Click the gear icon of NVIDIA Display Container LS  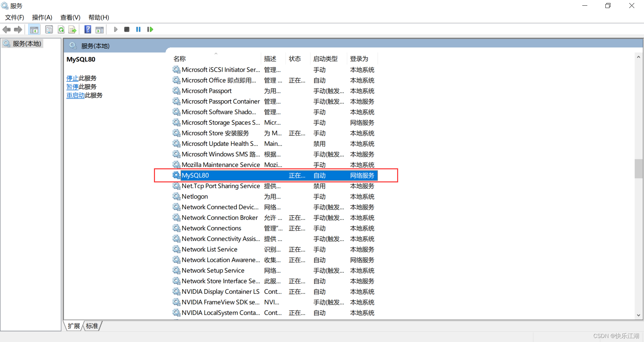click(x=176, y=291)
